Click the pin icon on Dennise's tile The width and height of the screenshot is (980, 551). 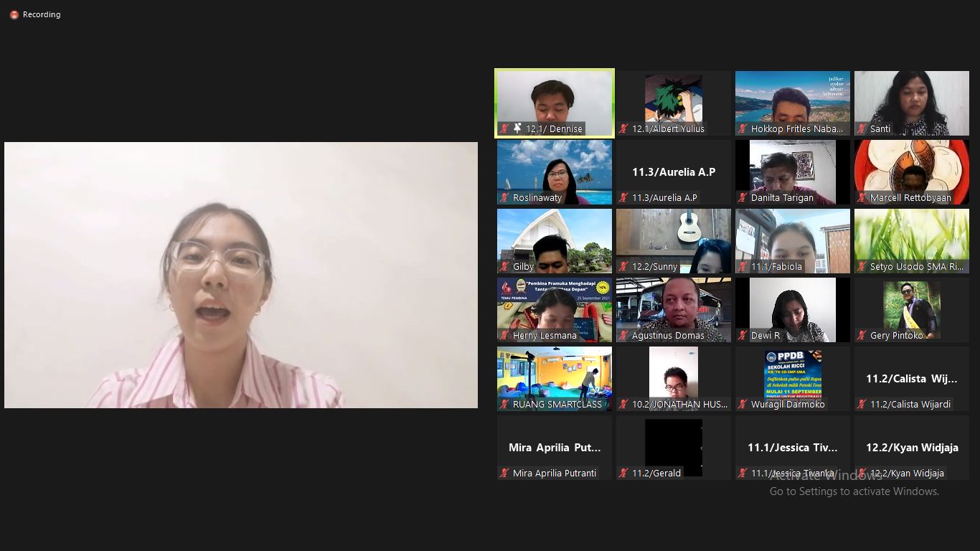coord(517,128)
